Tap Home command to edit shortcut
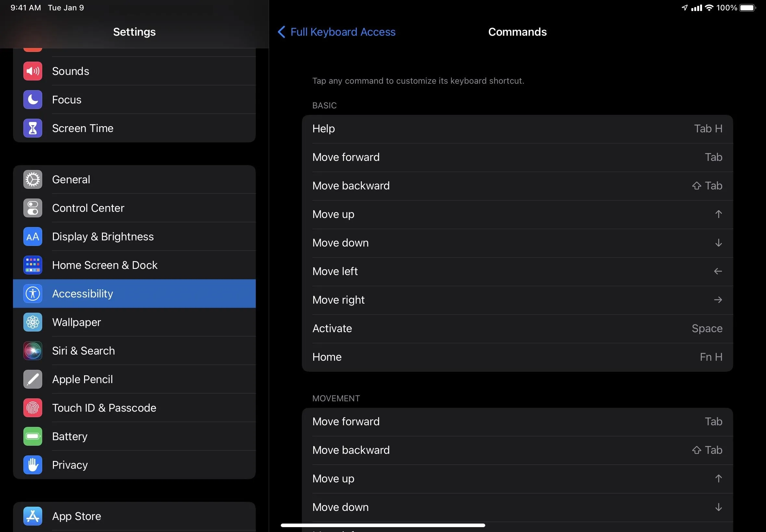The height and width of the screenshot is (532, 766). click(516, 357)
